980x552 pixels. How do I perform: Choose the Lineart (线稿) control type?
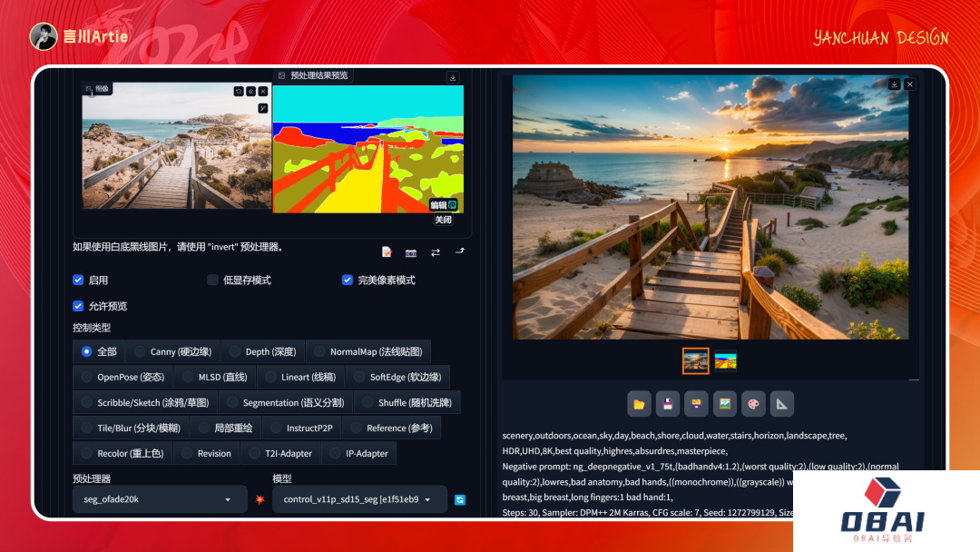click(x=301, y=377)
